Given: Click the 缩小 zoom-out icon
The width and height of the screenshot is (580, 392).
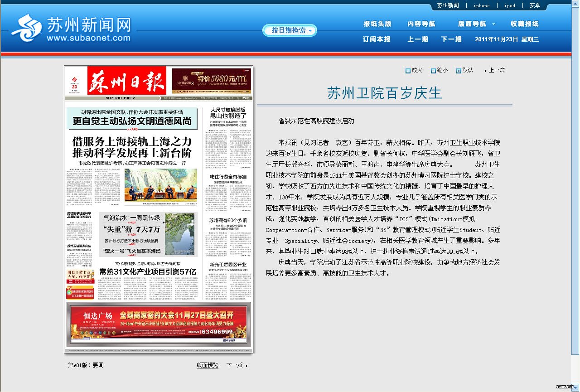Looking at the screenshot, I should click(433, 71).
